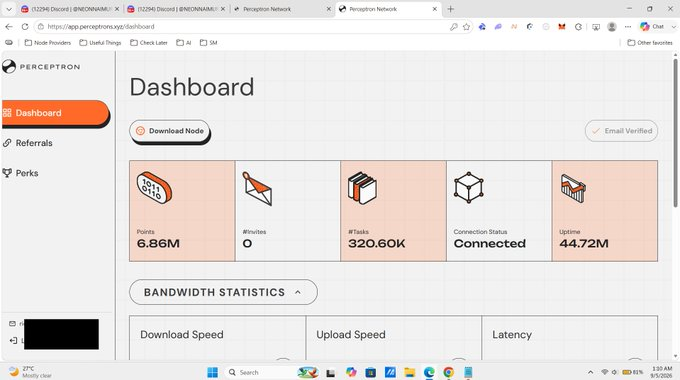Viewport: 680px width, 380px height.
Task: Open Microsoft Store from taskbar
Action: [x=370, y=372]
